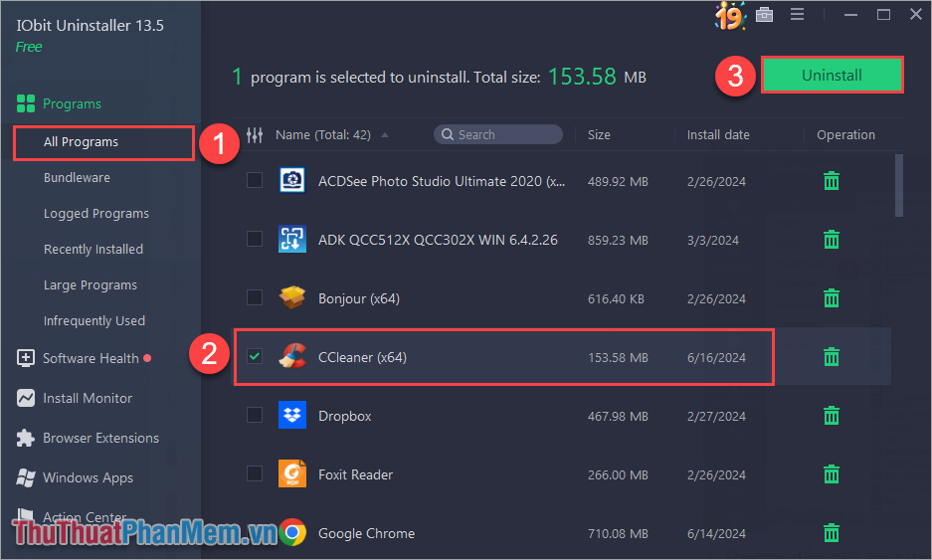Open column filter settings sliders icon

pyautogui.click(x=255, y=135)
